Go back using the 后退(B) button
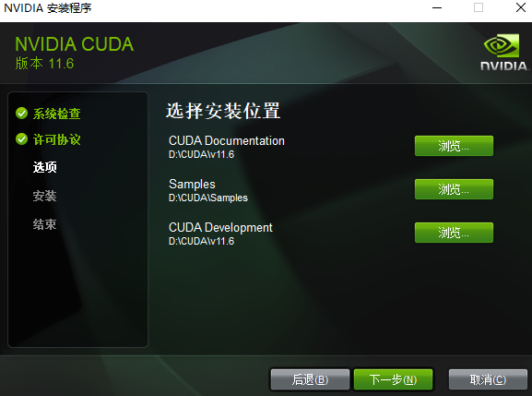 point(310,379)
